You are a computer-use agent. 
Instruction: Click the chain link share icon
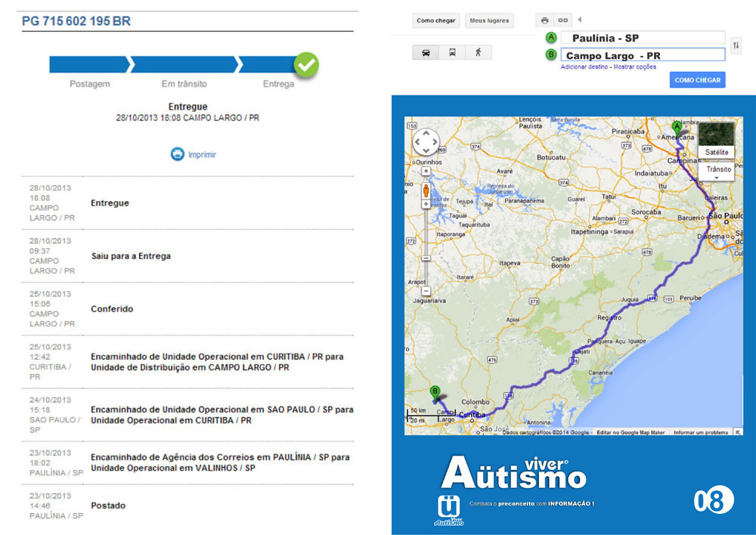pyautogui.click(x=562, y=20)
